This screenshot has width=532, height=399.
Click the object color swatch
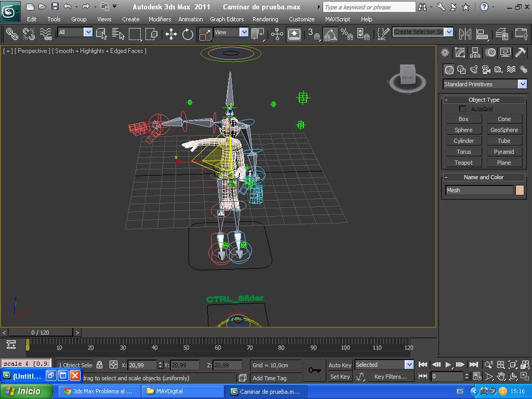(520, 190)
